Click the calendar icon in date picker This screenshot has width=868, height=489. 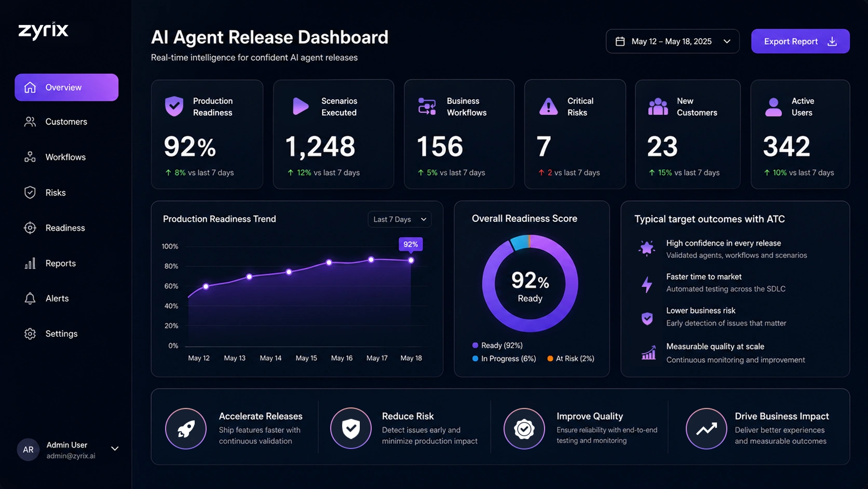click(x=620, y=42)
